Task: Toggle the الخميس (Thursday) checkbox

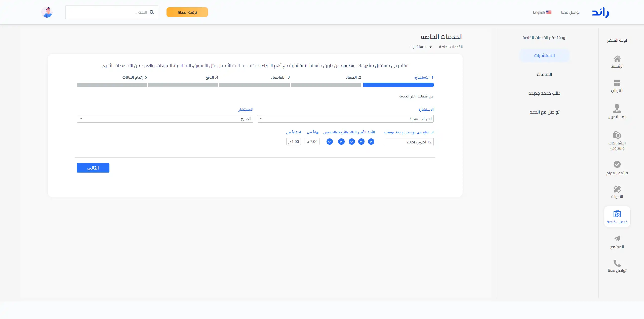Action: coord(330,142)
